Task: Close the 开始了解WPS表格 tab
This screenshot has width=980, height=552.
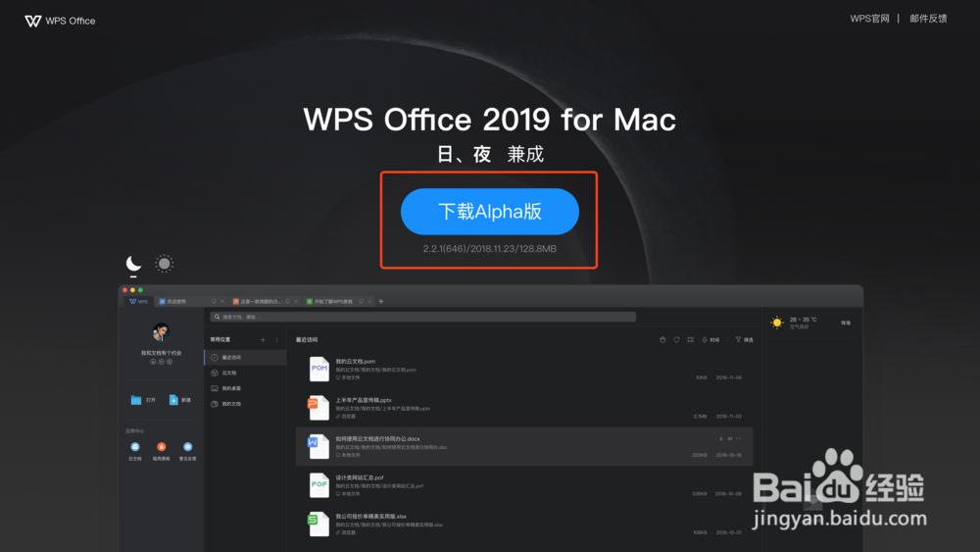Action: tap(369, 301)
